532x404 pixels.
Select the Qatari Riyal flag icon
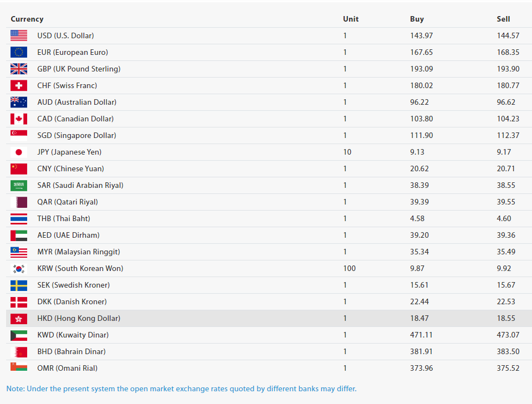[x=19, y=202]
